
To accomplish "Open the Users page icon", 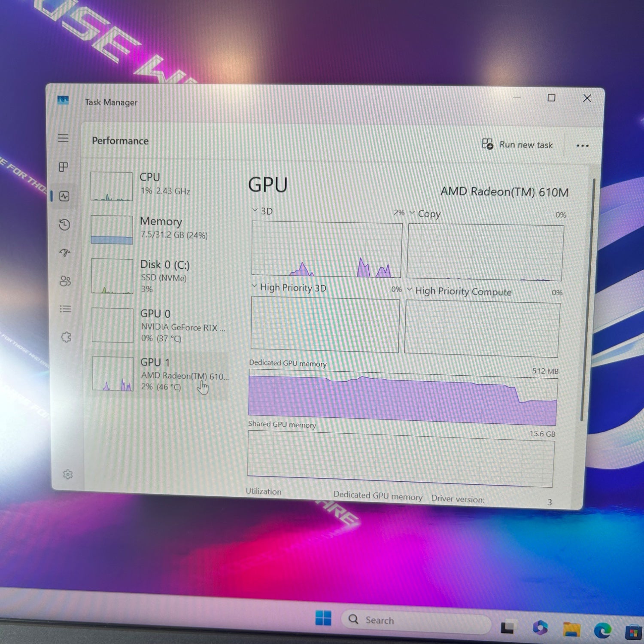I will pos(65,281).
